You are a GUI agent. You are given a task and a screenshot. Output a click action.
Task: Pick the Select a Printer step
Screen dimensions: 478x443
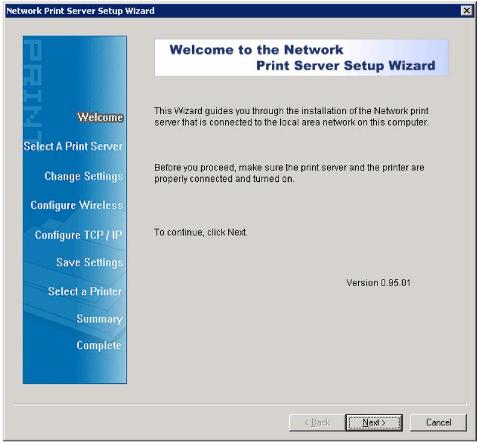pos(85,291)
